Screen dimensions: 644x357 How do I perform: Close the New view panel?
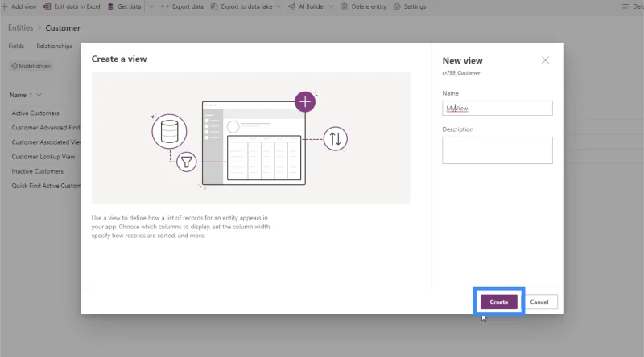point(545,60)
